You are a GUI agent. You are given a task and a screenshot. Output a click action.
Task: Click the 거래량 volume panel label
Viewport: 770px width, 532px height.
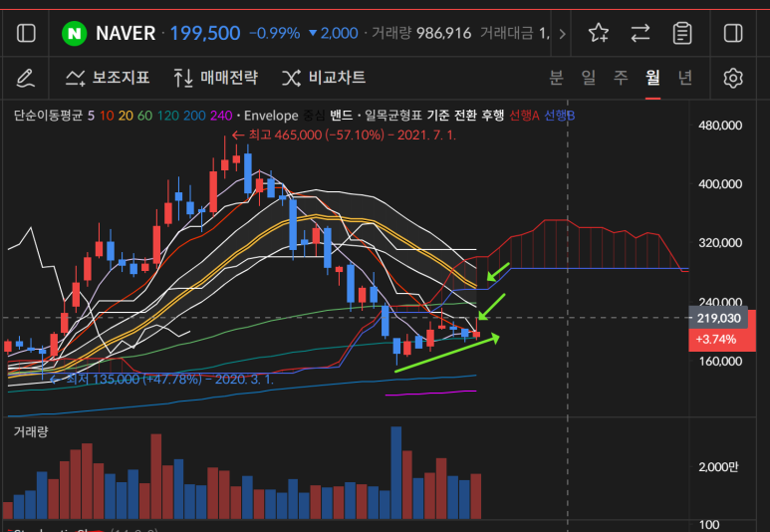[x=31, y=431]
